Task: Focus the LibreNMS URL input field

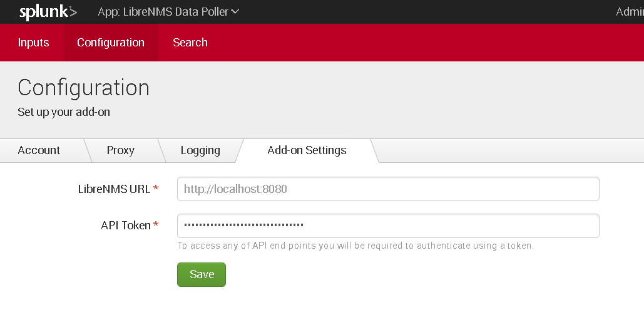Action: tap(388, 189)
